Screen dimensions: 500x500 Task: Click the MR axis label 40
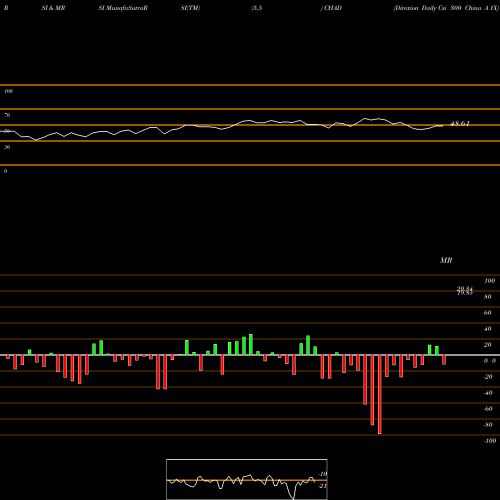tap(488, 329)
